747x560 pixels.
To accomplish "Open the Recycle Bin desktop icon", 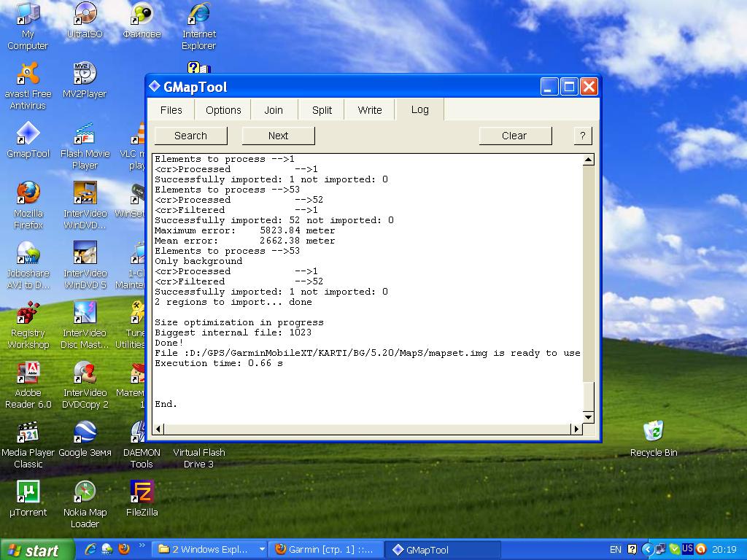I will [x=654, y=432].
